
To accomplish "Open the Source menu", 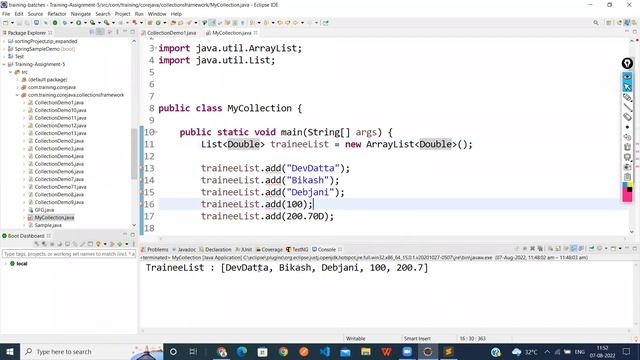I will click(35, 14).
